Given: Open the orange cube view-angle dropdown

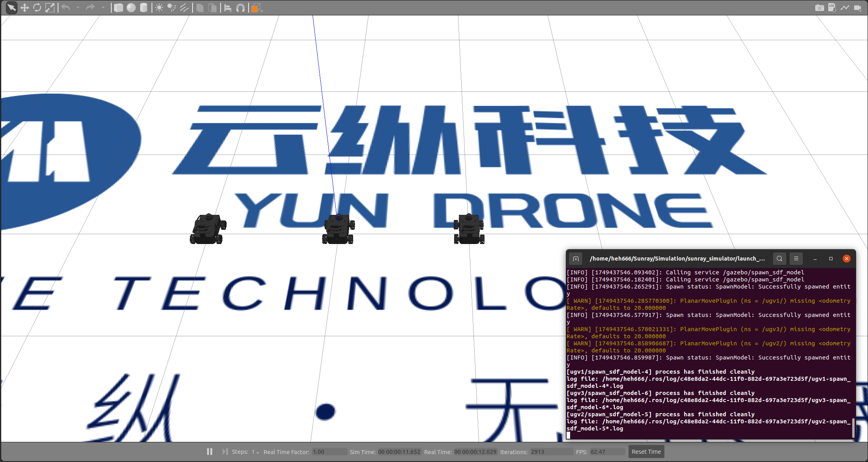Looking at the screenshot, I should tap(257, 8).
